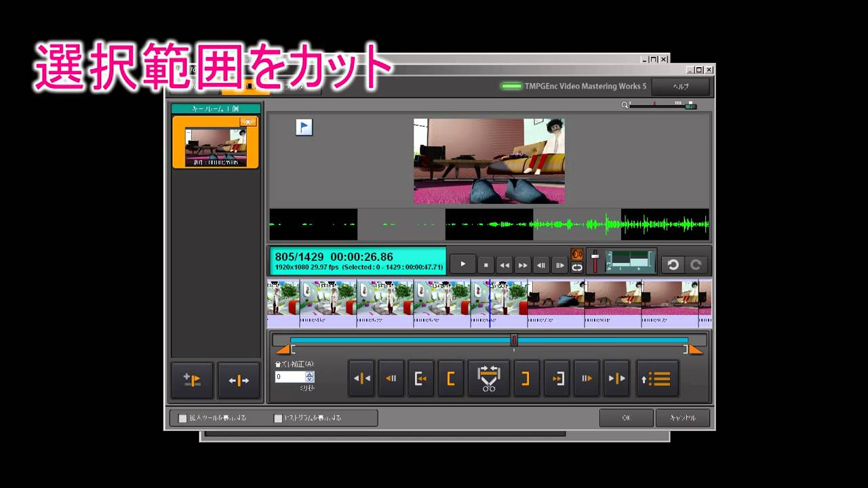Toggle the orange audio playback speaker icon

point(577,254)
